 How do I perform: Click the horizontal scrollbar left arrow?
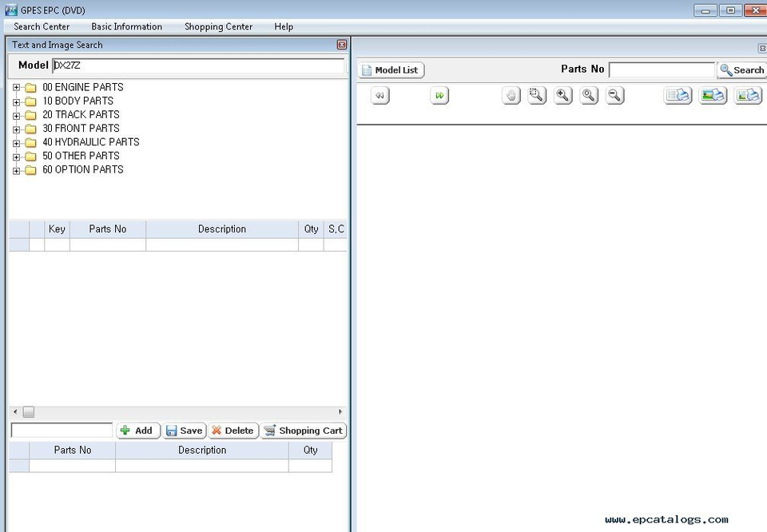15,411
